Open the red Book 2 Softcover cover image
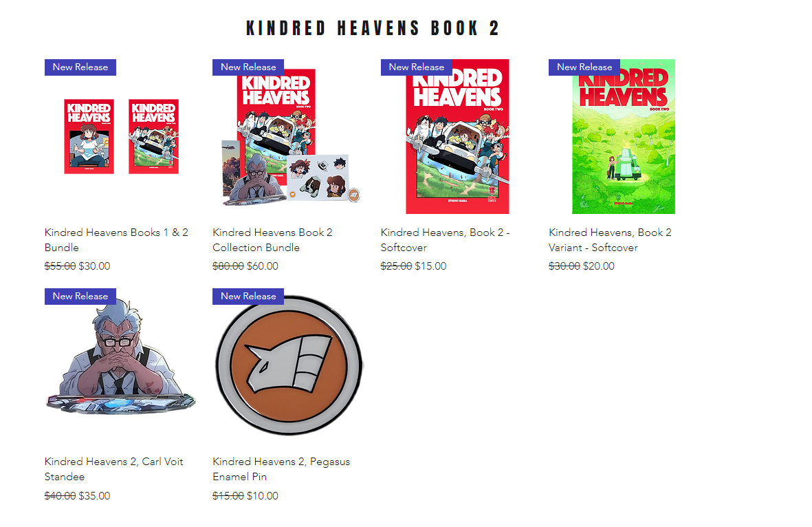This screenshot has width=812, height=527. click(x=457, y=136)
